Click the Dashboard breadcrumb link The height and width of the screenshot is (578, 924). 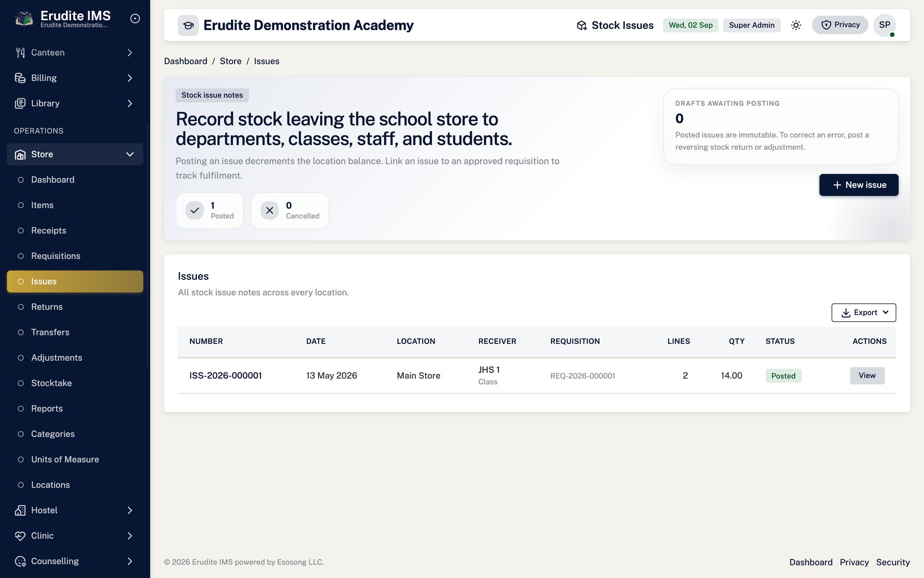click(185, 61)
